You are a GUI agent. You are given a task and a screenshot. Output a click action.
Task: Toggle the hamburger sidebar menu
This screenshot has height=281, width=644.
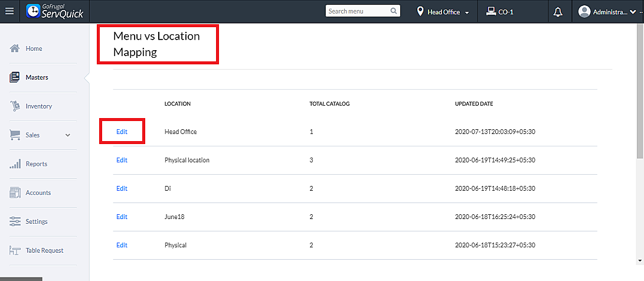[x=9, y=11]
